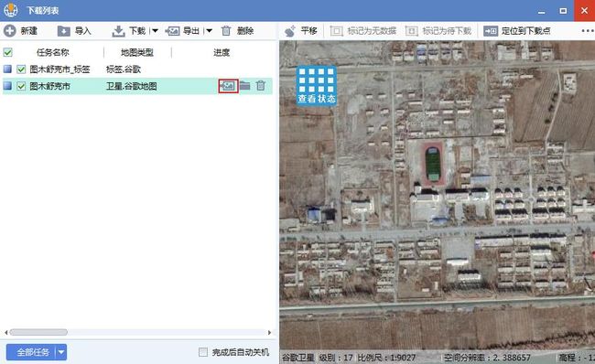This screenshot has width=595, height=364.
Task: Maximize the 下载列表 window
Action: point(563,11)
